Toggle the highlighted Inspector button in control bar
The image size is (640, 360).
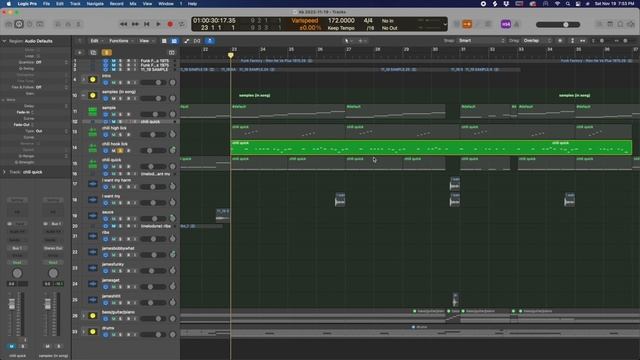pyautogui.click(x=19, y=24)
